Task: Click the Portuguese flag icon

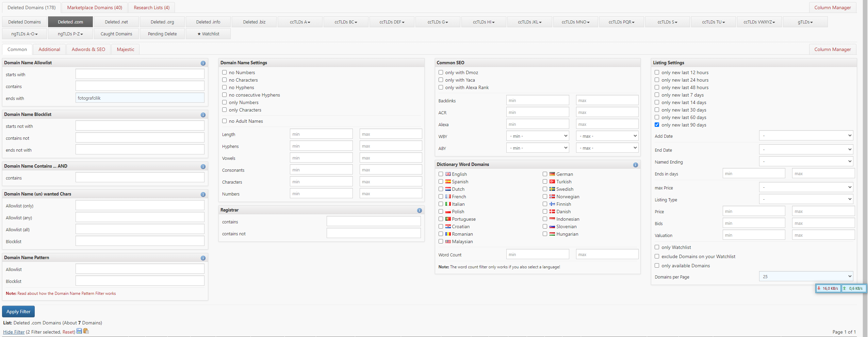Action: click(x=448, y=219)
